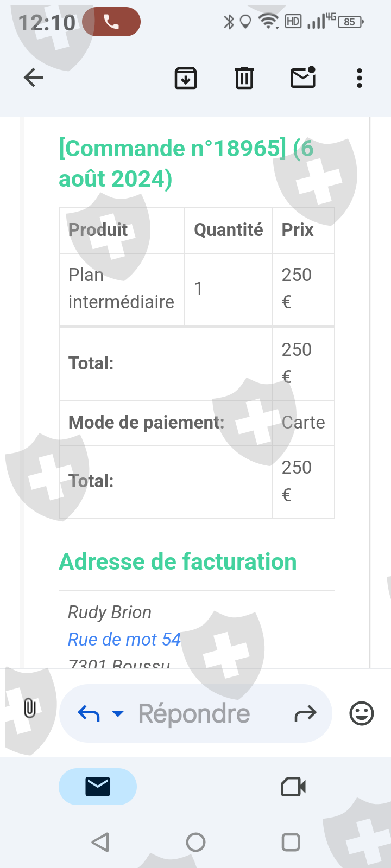Tap the forward arrow icon
This screenshot has height=868, width=391.
(305, 713)
